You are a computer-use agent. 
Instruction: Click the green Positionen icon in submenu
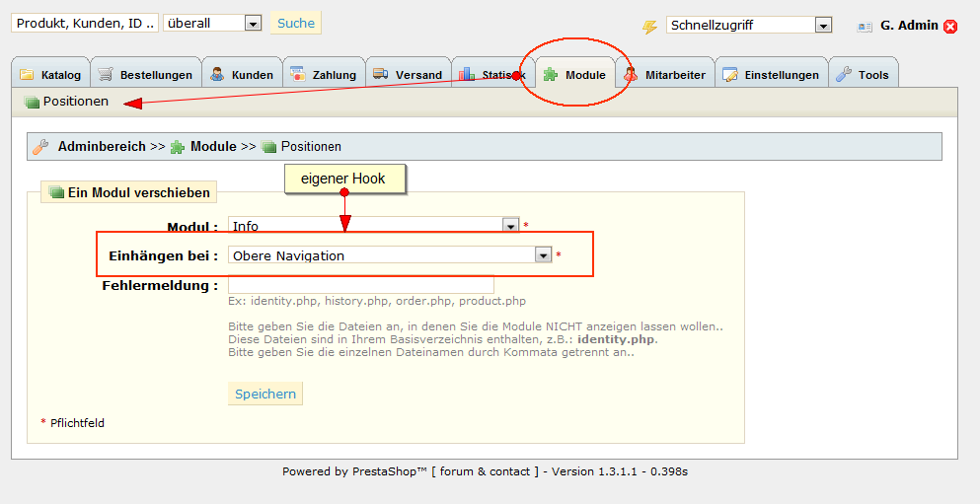coord(32,102)
